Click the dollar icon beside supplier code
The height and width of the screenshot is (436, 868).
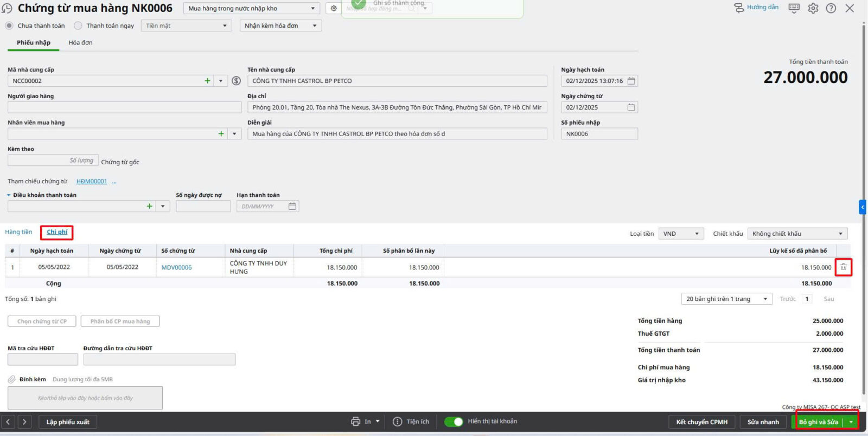coord(236,81)
